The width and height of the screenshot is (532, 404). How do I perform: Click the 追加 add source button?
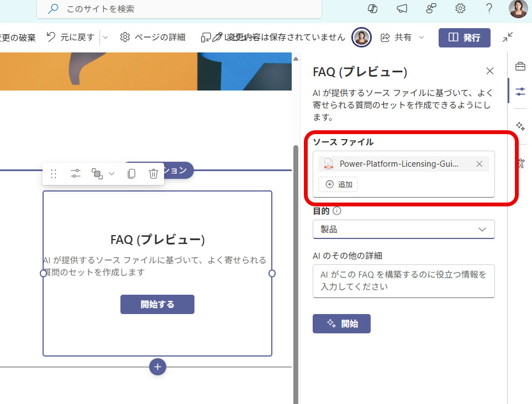[x=338, y=184]
